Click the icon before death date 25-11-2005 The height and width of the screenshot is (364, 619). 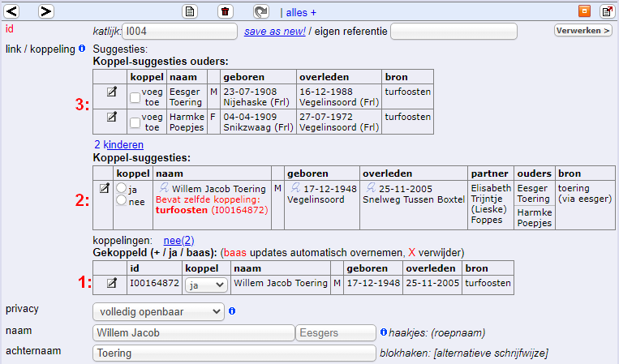tap(371, 187)
